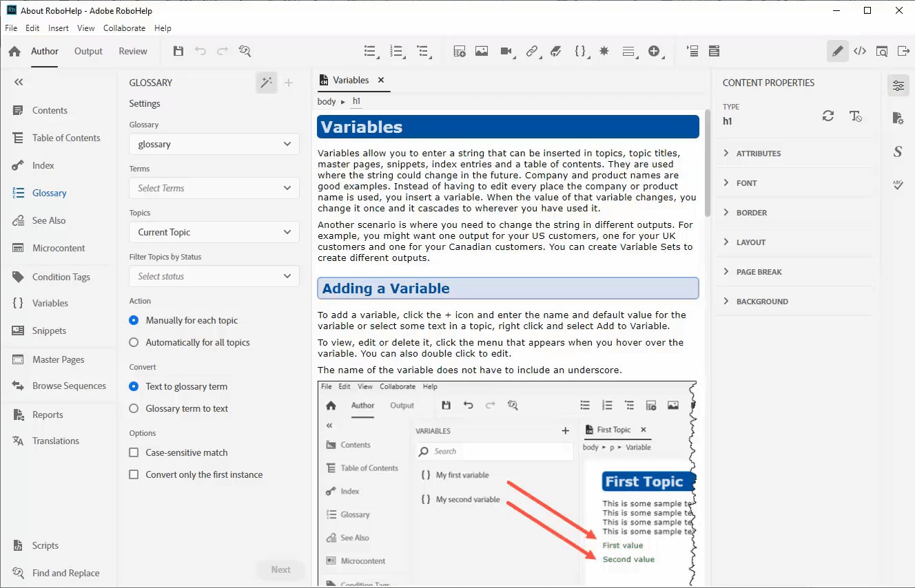This screenshot has width=915, height=588.
Task: Insert a multilevel list from the toolbar
Action: tap(423, 51)
